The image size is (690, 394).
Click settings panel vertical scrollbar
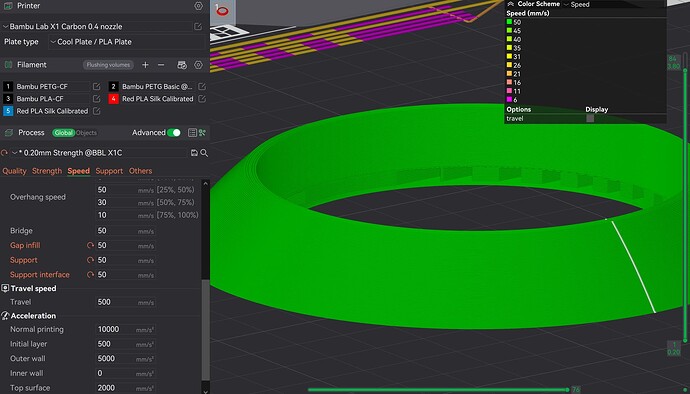(205, 329)
